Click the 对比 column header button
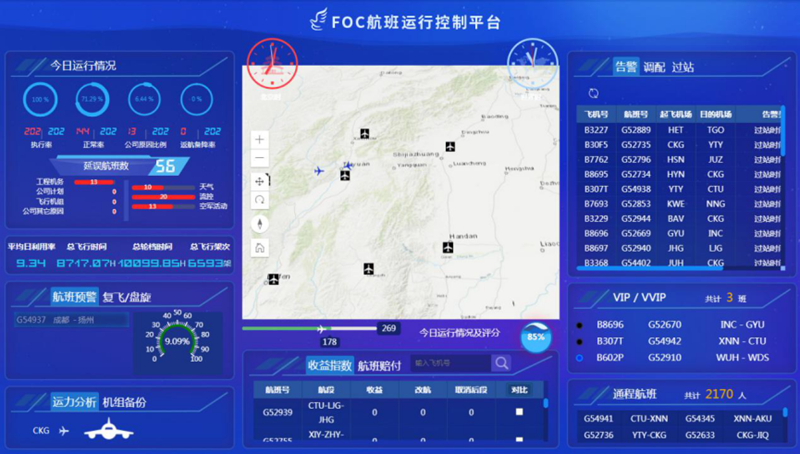The height and width of the screenshot is (454, 800). (x=519, y=390)
